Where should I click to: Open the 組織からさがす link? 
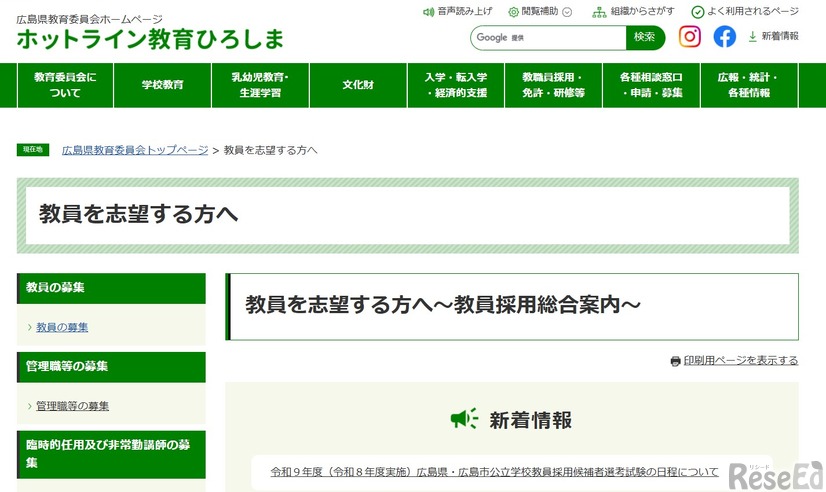642,11
